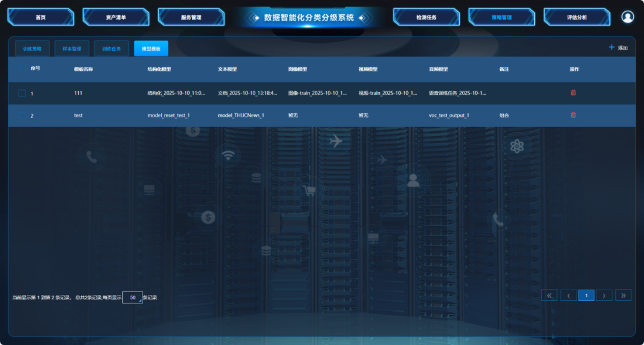This screenshot has width=644, height=345.
Task: Open the 训练任务 tab
Action: 112,49
